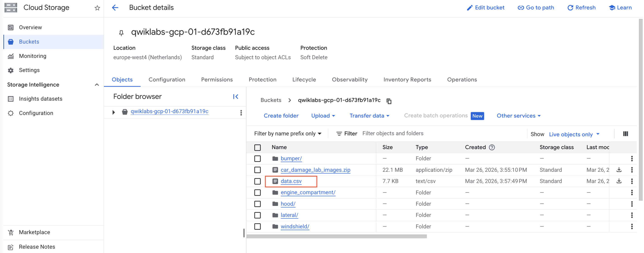Copy the bucket path from breadcrumb
The height and width of the screenshot is (253, 644).
[389, 101]
